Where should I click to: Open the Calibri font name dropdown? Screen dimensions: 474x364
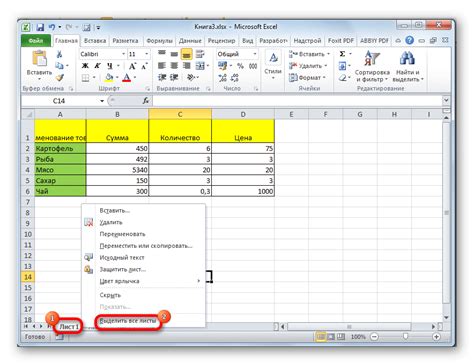tap(123, 54)
